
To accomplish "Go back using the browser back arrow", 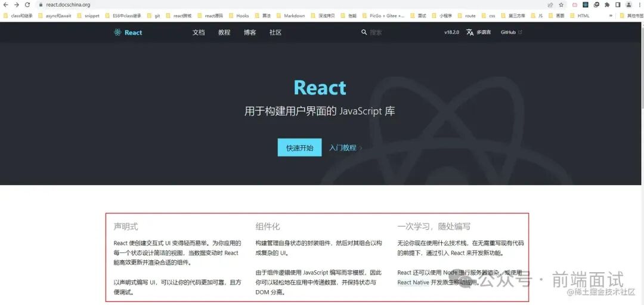I will pos(6,5).
